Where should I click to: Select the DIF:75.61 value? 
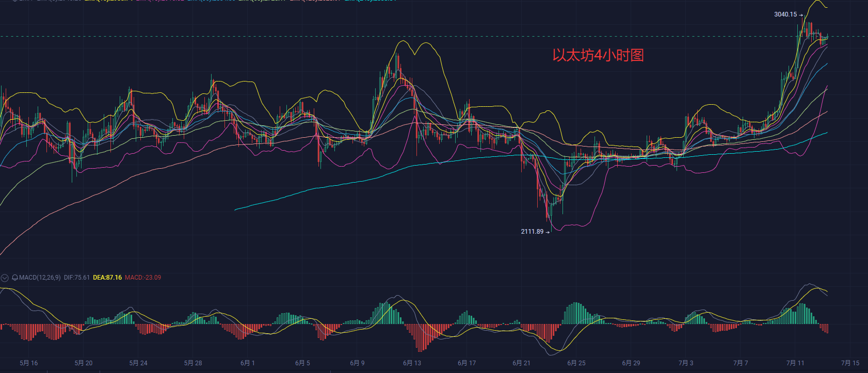click(x=77, y=278)
